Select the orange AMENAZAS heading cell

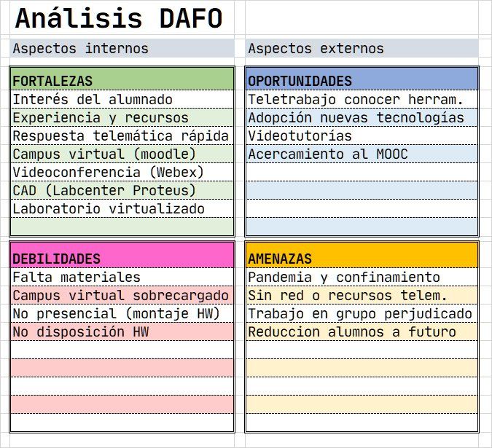pos(362,255)
